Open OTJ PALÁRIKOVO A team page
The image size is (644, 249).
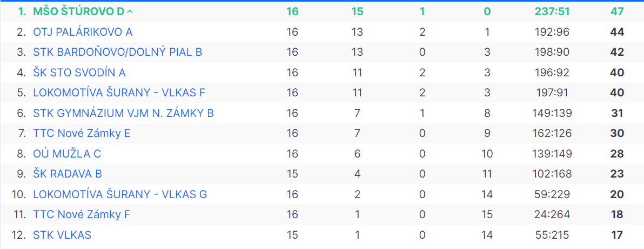(83, 32)
